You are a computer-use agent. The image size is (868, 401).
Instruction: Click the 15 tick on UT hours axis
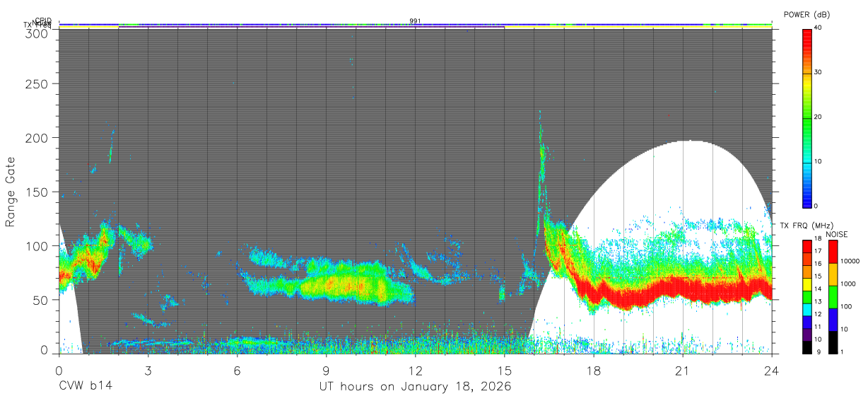504,370
